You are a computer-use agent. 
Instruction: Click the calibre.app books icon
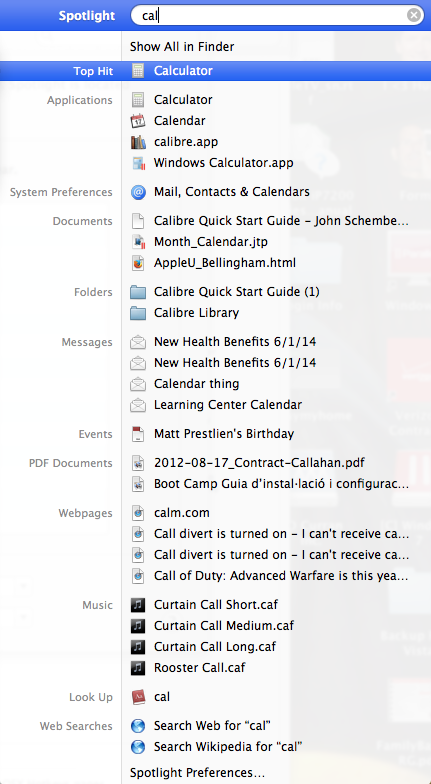coord(138,142)
